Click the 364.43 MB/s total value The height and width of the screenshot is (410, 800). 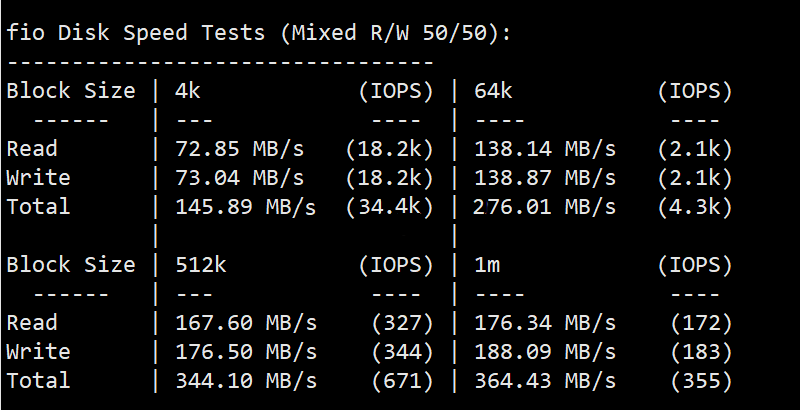pyautogui.click(x=545, y=381)
